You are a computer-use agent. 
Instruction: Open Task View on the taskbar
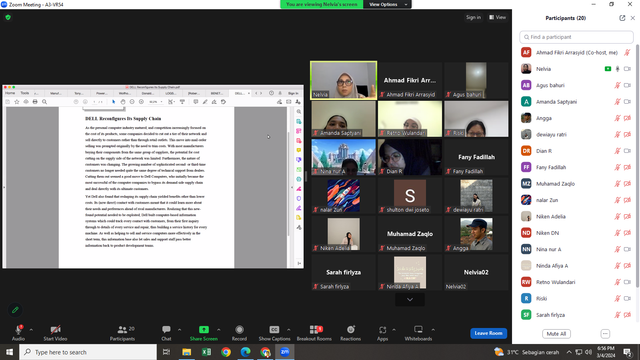[x=167, y=352]
